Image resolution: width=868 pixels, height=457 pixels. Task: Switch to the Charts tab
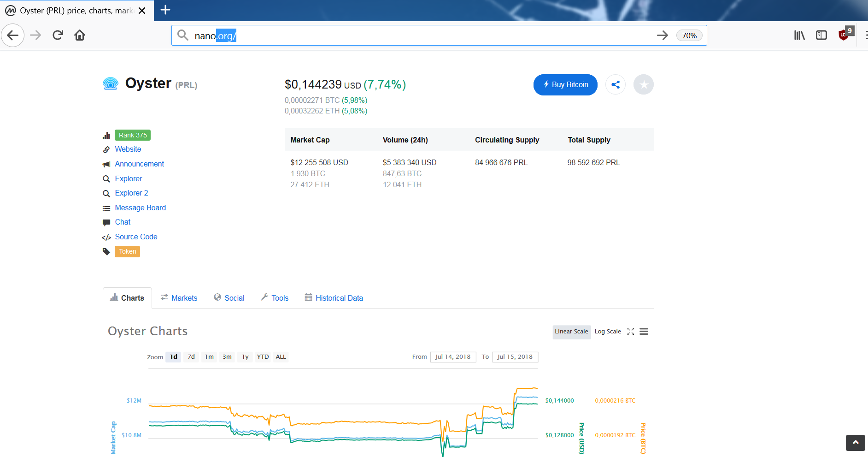pos(127,298)
